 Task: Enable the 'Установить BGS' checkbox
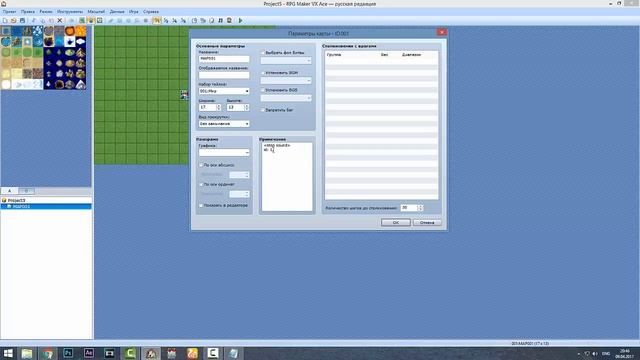263,90
